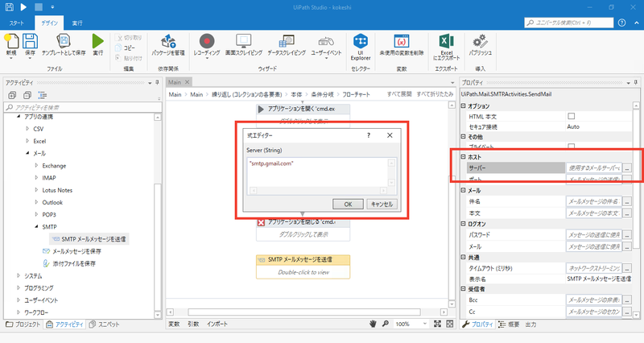This screenshot has height=343, width=644.
Task: Toggle the プライベート checkbox
Action: [x=571, y=146]
